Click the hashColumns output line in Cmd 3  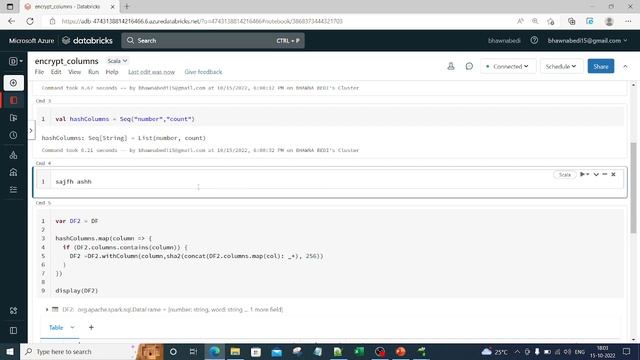pos(124,138)
